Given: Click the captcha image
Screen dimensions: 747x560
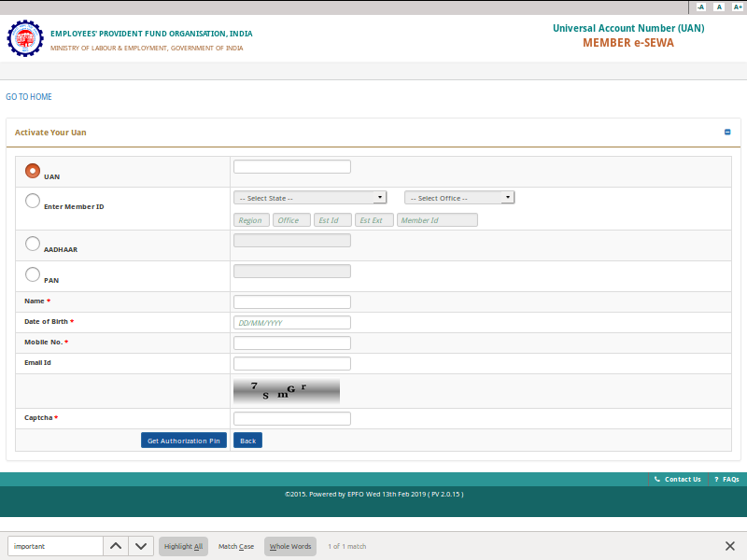Looking at the screenshot, I should 287,391.
